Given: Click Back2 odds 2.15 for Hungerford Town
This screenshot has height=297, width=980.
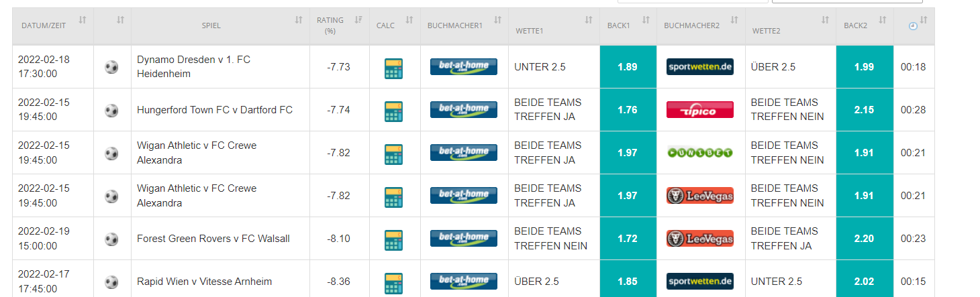Looking at the screenshot, I should point(865,110).
